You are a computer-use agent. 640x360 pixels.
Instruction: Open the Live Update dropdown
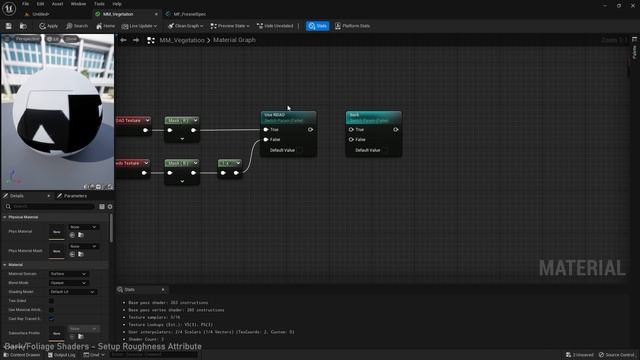[x=139, y=26]
